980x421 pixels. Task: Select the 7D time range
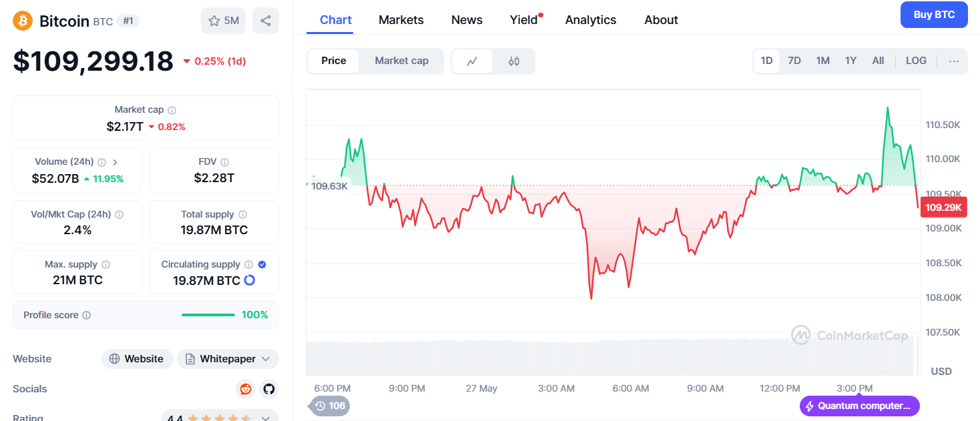coord(794,61)
